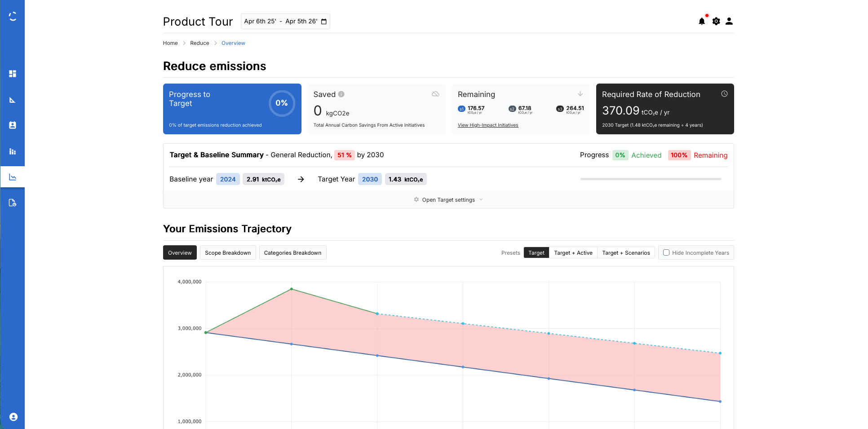Open View High-Impact Initiatives link
Image resolution: width=868 pixels, height=429 pixels.
488,125
